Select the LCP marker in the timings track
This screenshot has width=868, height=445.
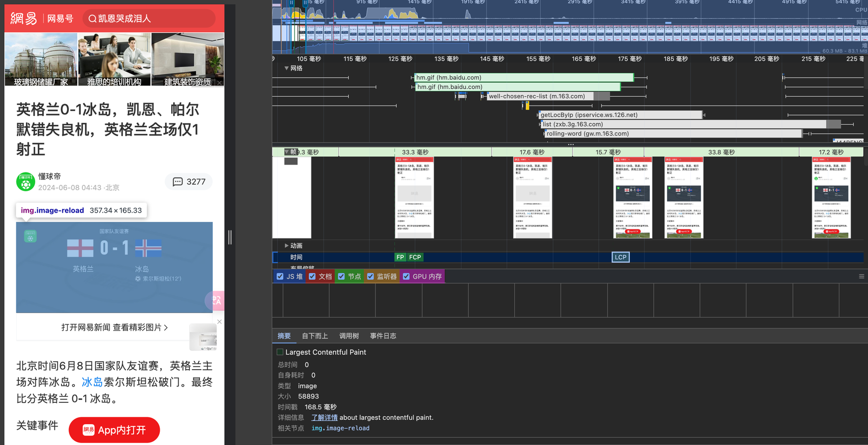[620, 257]
